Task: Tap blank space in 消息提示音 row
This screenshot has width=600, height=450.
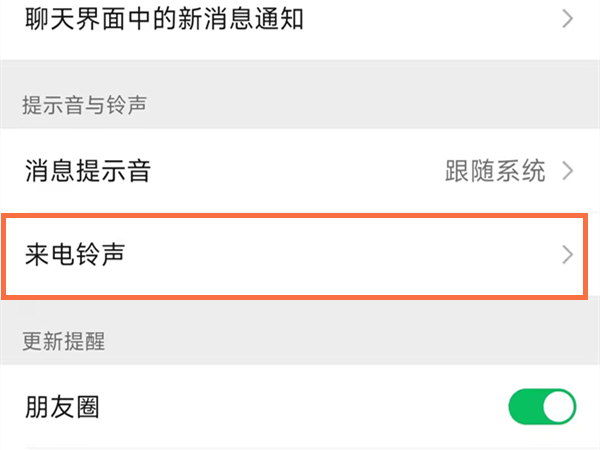Action: pos(300,170)
